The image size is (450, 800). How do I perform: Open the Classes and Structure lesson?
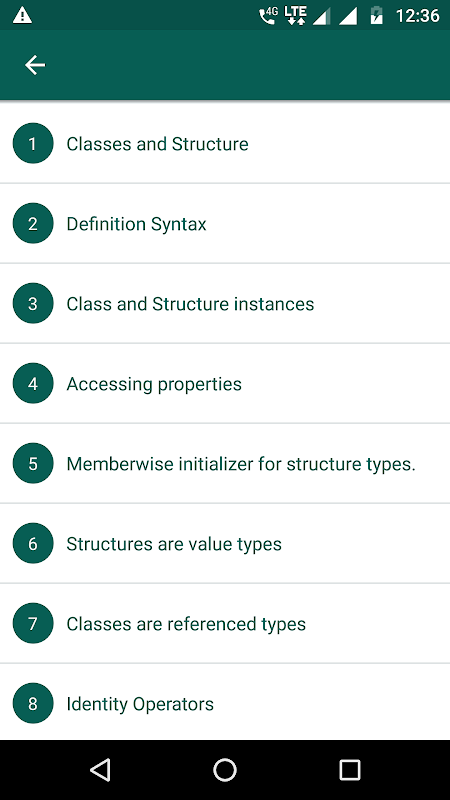coord(225,143)
